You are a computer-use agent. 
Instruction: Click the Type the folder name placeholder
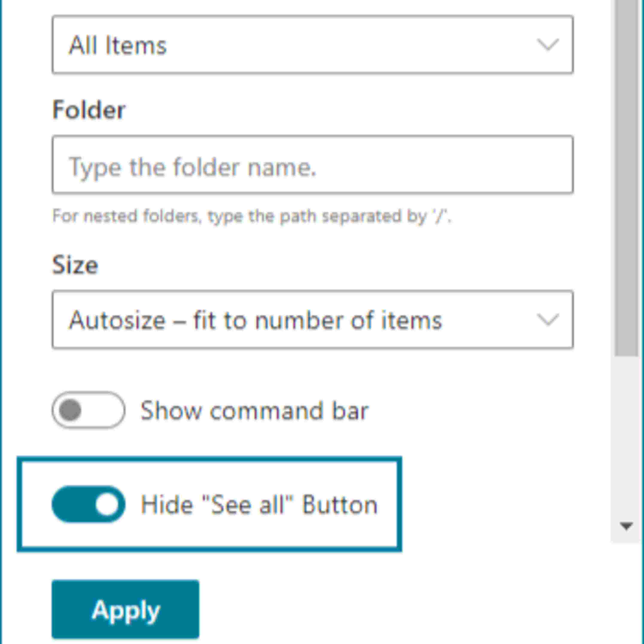point(192,167)
